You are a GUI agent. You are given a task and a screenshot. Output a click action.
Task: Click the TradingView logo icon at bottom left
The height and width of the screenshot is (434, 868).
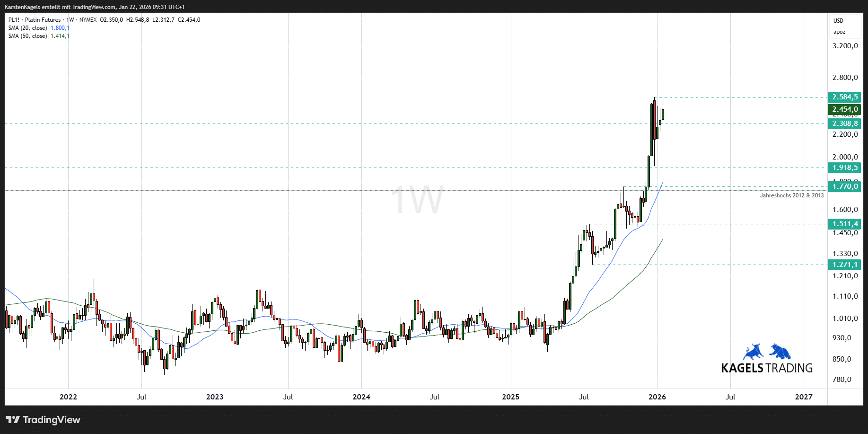click(13, 420)
